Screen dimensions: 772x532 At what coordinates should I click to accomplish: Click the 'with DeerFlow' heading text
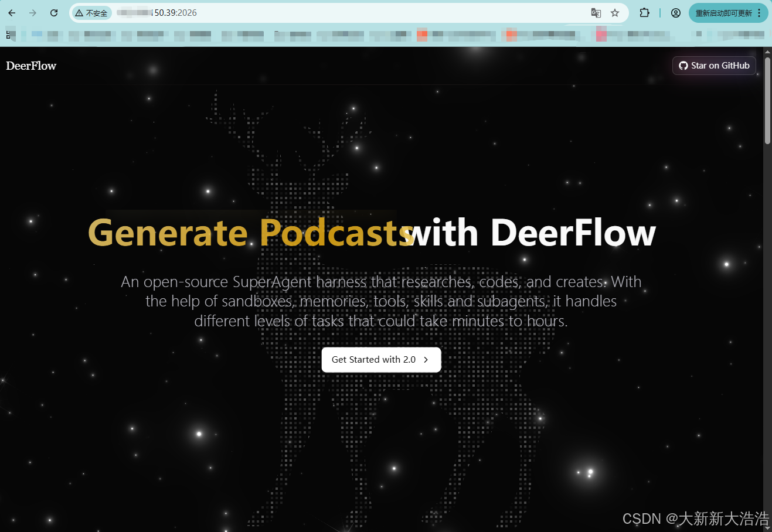[530, 233]
